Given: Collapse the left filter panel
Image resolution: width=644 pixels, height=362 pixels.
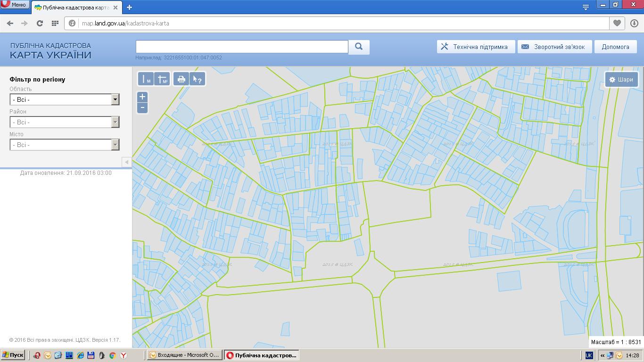Looking at the screenshot, I should [x=126, y=162].
